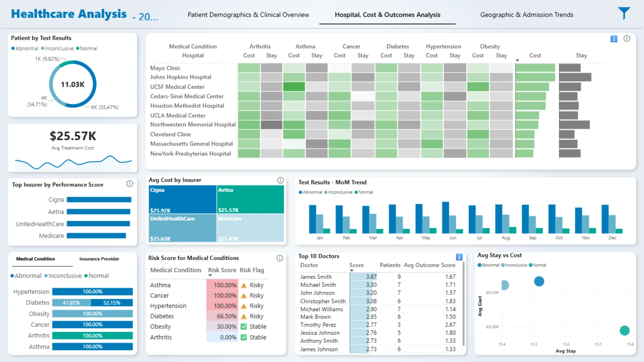Click blue info icon on Top 10 Doctors

coord(459,257)
